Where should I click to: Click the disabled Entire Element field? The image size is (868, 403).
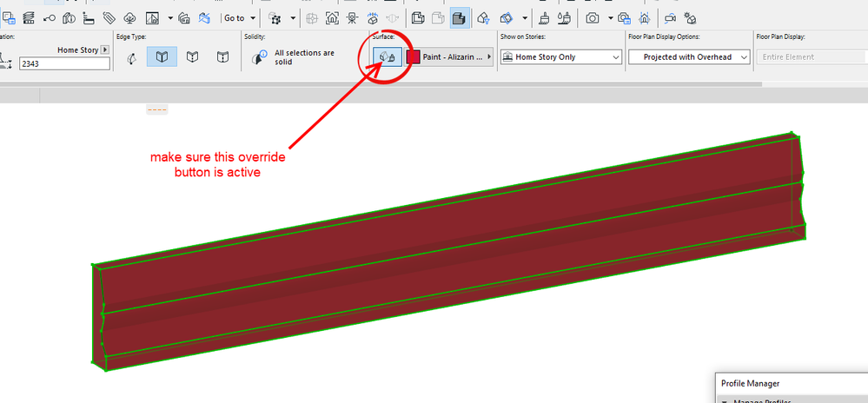tap(811, 57)
